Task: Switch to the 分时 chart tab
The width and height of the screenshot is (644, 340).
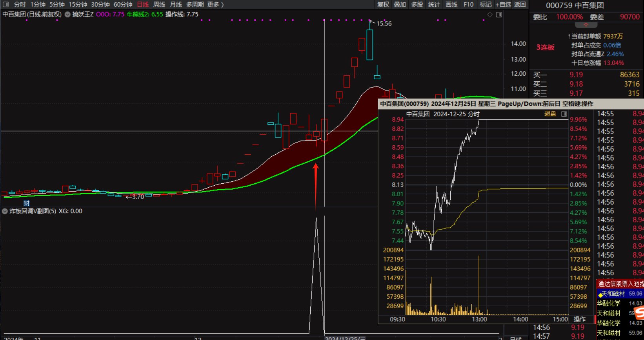Action: pos(20,4)
